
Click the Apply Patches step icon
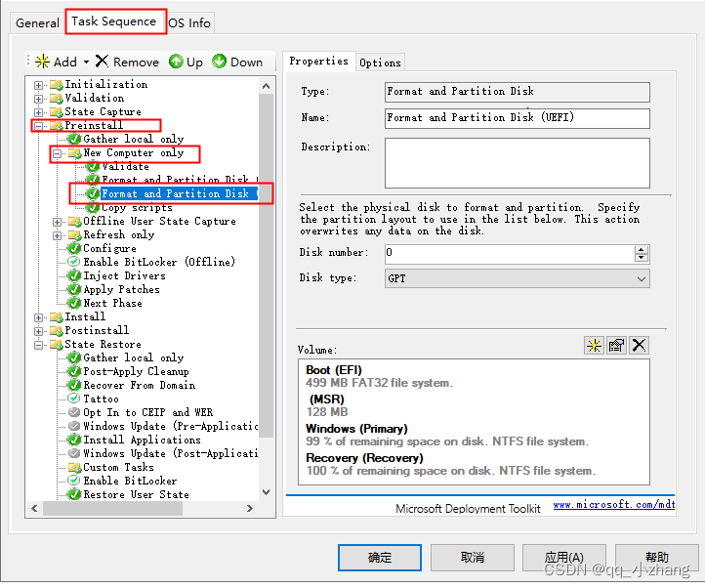pos(74,289)
